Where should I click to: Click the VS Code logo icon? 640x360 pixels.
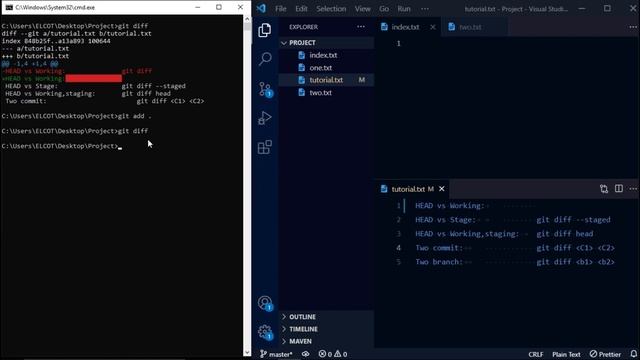tap(261, 8)
